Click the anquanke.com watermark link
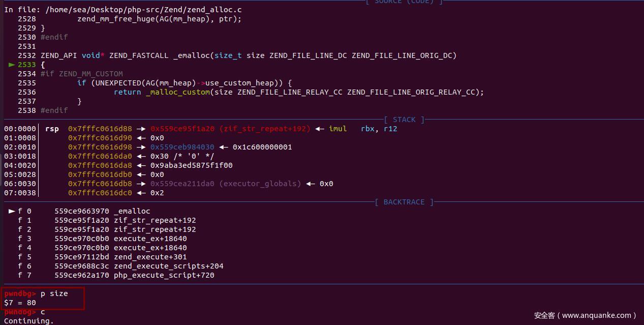This screenshot has height=325, width=644. click(x=585, y=315)
